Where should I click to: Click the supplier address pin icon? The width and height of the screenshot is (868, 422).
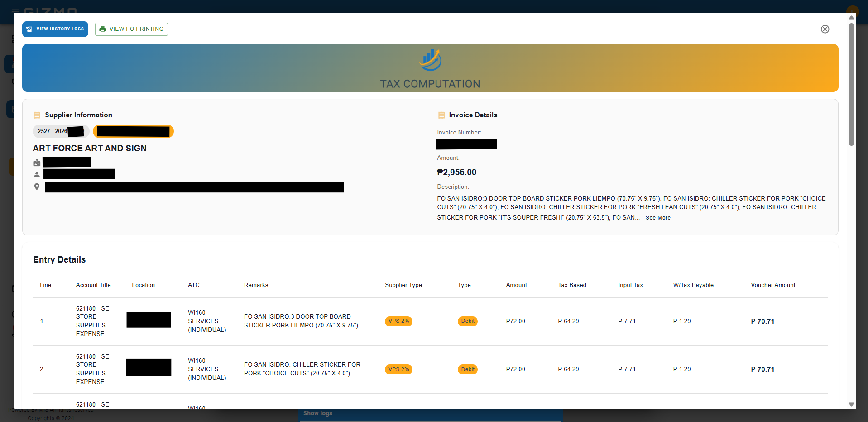coord(37,187)
